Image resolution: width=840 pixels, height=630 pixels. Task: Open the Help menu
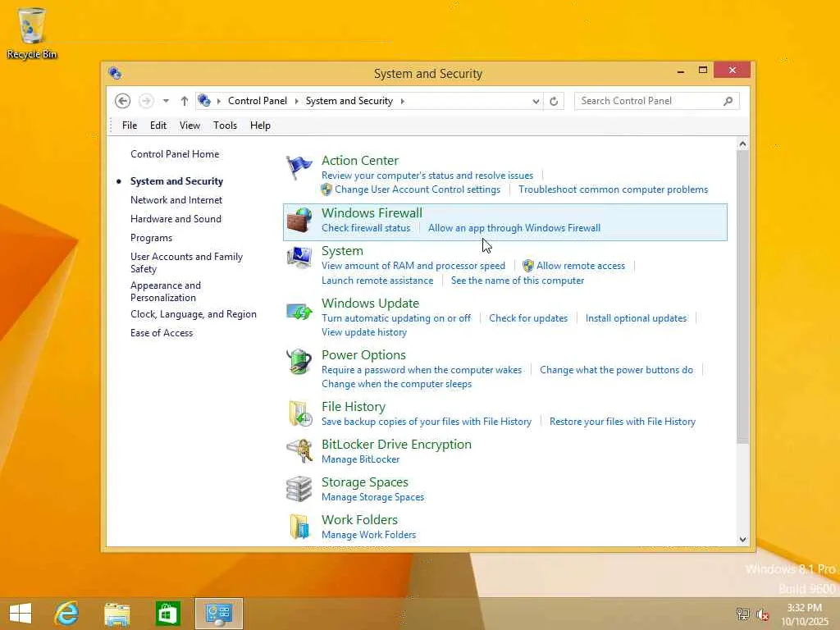pos(260,126)
